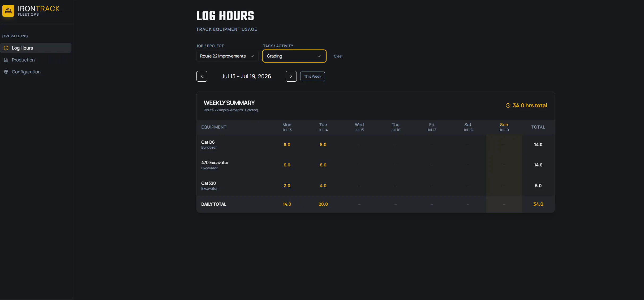Viewport: 644px width, 300px height.
Task: Click the Daily Total Monday value 14.0
Action: (287, 204)
